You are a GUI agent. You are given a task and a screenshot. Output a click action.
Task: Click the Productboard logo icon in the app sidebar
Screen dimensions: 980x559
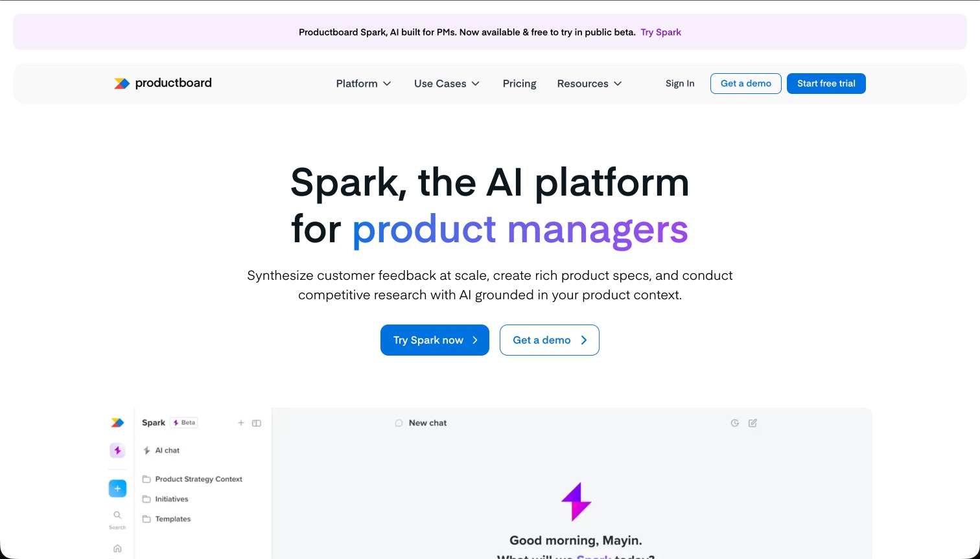117,422
